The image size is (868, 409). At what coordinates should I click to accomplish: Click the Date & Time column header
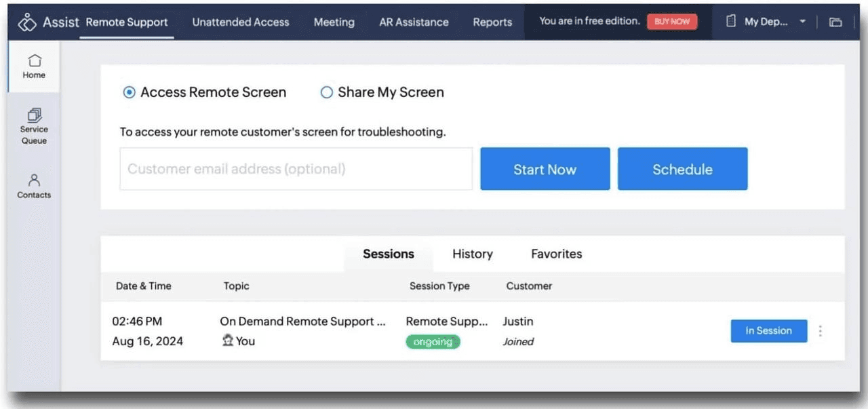tap(143, 286)
